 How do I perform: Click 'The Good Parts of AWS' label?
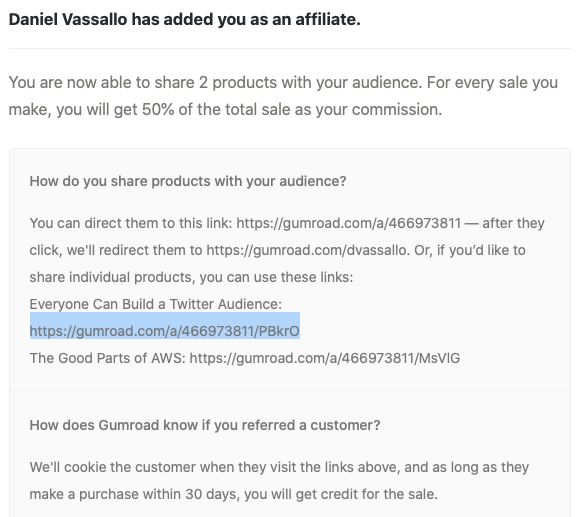(x=107, y=358)
